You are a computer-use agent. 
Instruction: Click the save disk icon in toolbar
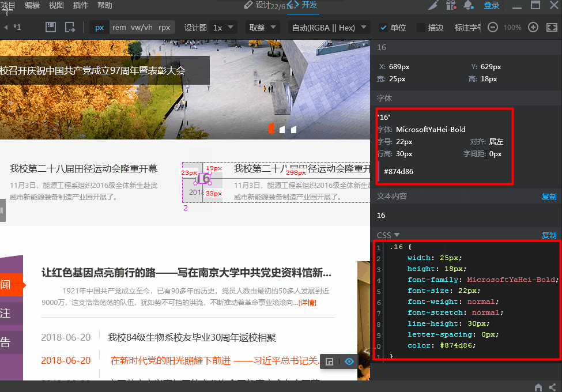click(x=51, y=27)
